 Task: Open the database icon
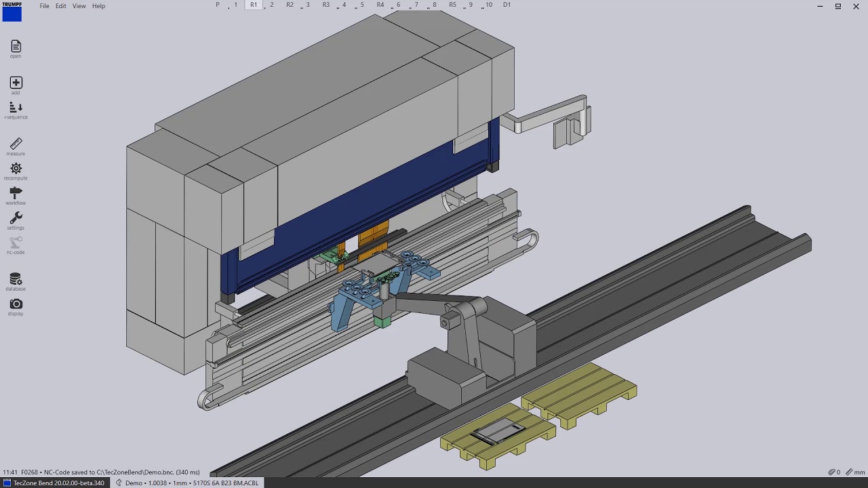[x=16, y=279]
